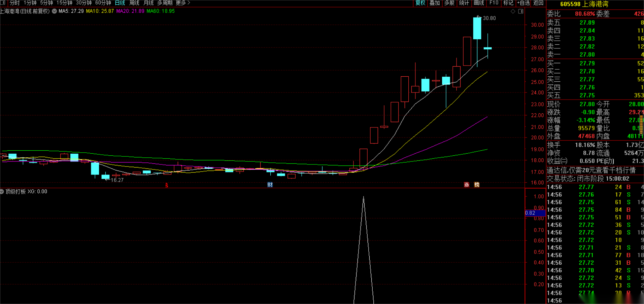Open the 多股 multi-stock view
The image size is (644, 304).
[449, 3]
